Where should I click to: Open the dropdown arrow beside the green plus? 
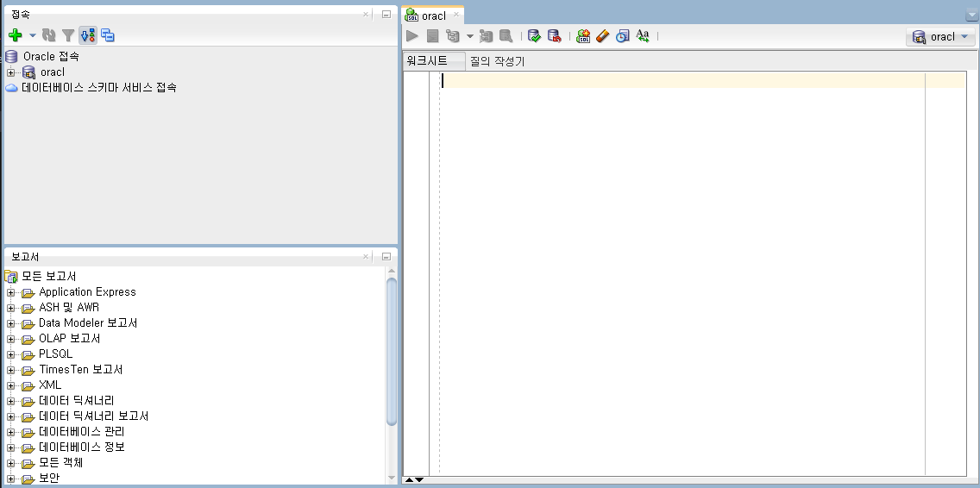[x=33, y=35]
